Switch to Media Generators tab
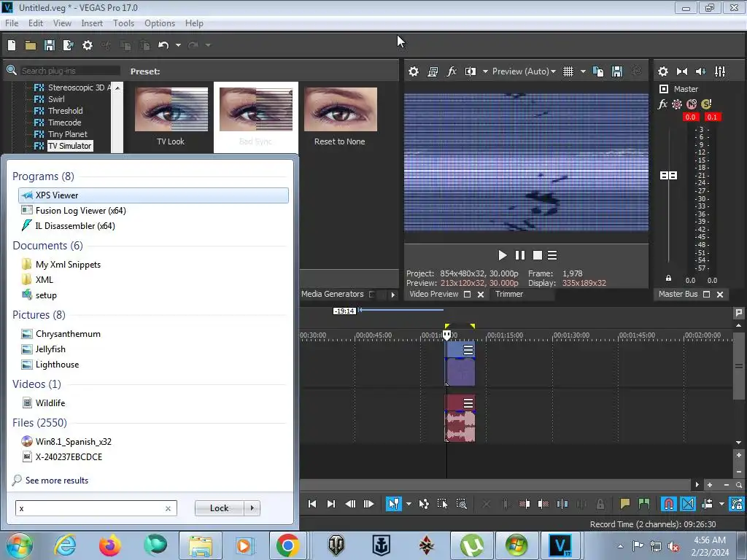This screenshot has width=747, height=560. click(333, 295)
